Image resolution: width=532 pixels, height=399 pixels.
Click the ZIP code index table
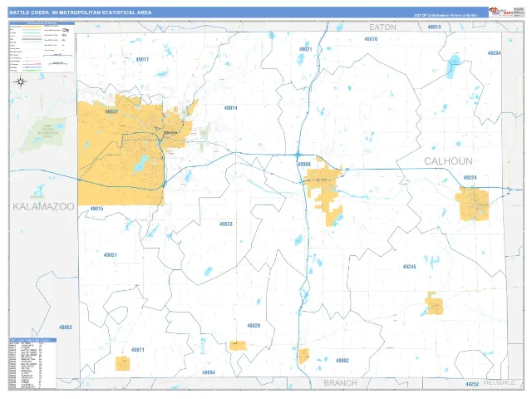point(32,363)
